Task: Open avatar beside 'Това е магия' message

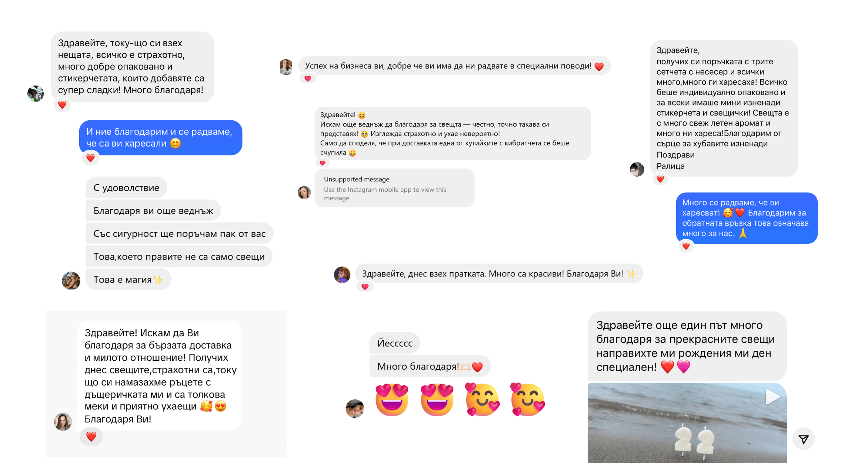Action: [x=71, y=280]
